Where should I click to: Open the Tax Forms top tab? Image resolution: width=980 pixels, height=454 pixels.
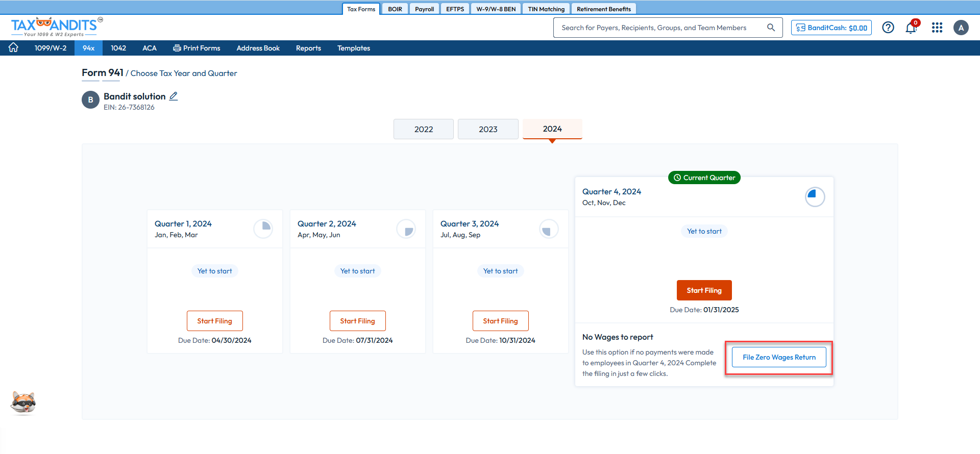(361, 9)
